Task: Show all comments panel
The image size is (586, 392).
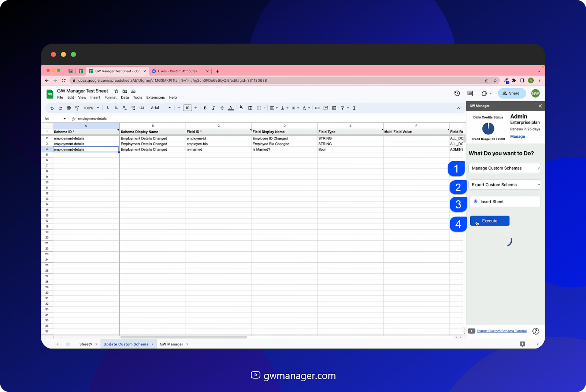Action: (470, 93)
